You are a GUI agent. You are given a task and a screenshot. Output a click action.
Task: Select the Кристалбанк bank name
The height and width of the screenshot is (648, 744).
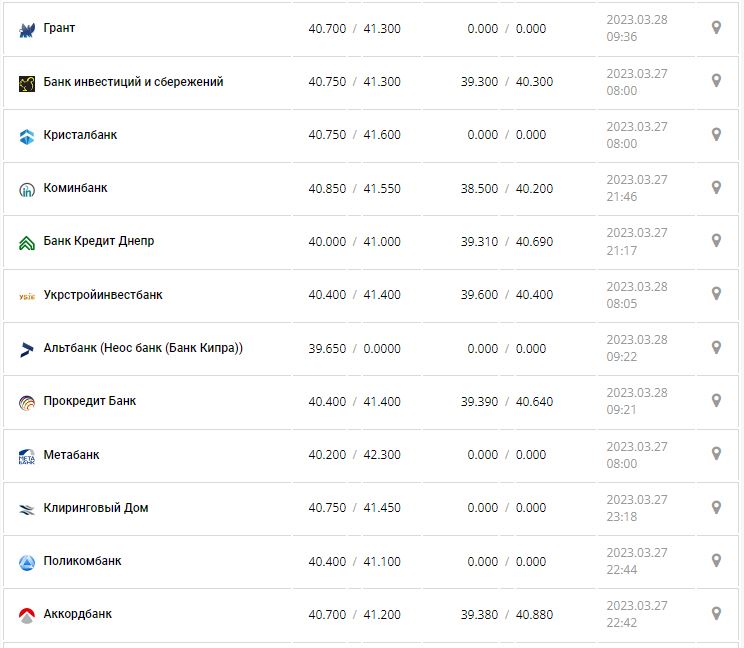80,135
